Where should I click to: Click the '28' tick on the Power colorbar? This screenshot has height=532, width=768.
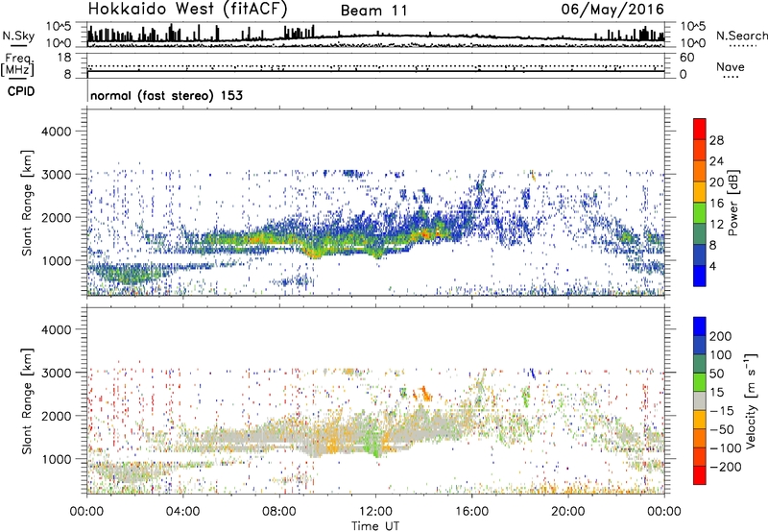click(x=716, y=140)
